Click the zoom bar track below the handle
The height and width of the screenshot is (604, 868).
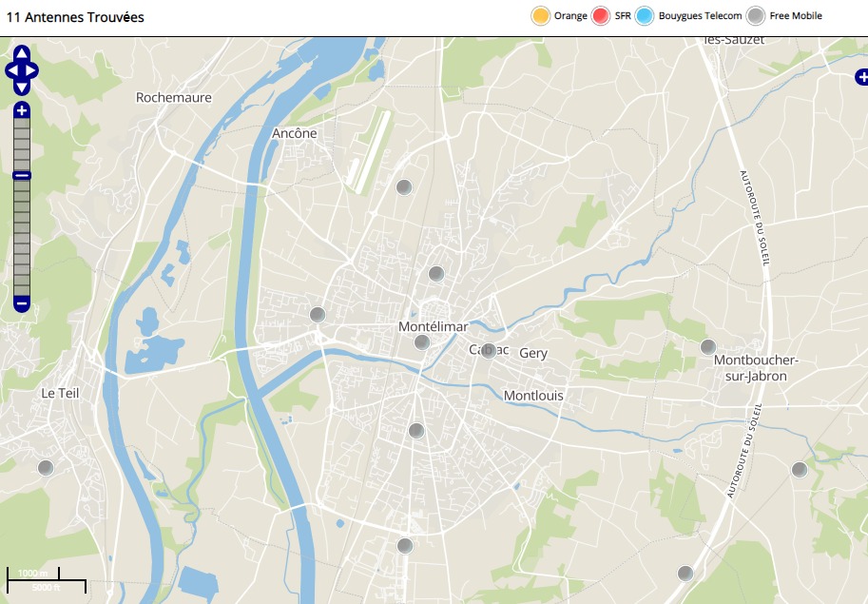pos(22,238)
